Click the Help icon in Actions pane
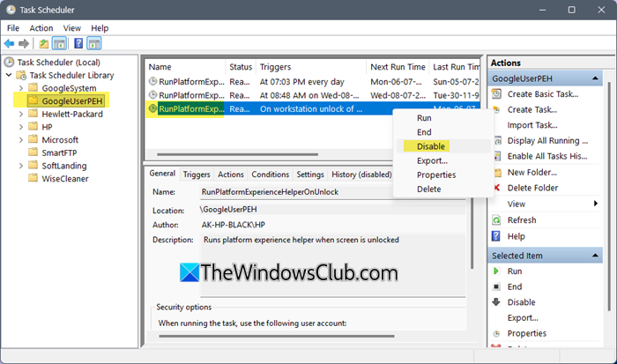The height and width of the screenshot is (364, 617). tap(496, 236)
